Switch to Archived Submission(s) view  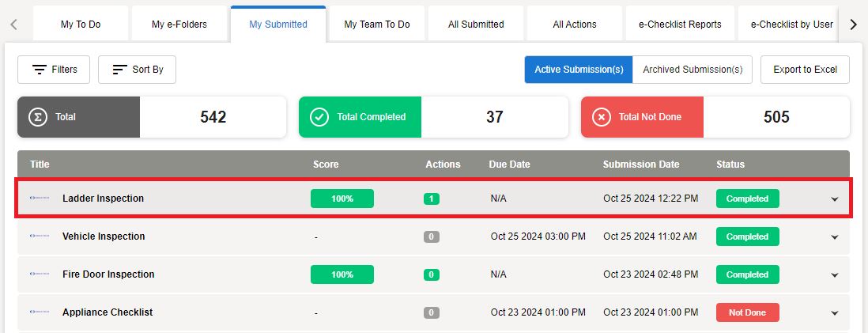(x=693, y=70)
